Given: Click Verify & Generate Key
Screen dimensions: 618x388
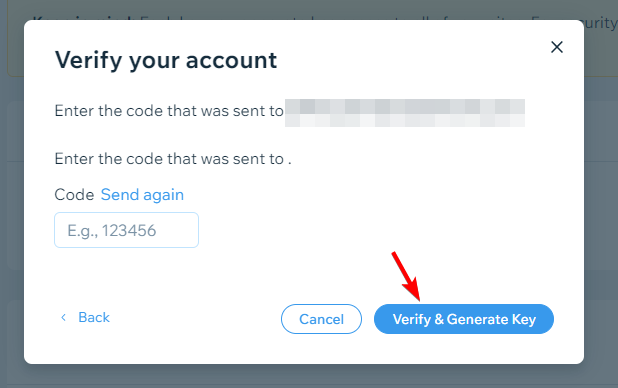Looking at the screenshot, I should (x=464, y=319).
